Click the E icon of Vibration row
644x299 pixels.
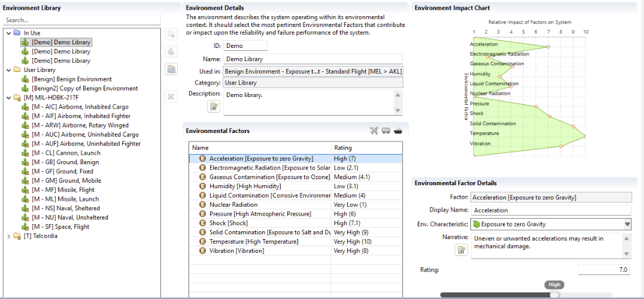pyautogui.click(x=202, y=250)
